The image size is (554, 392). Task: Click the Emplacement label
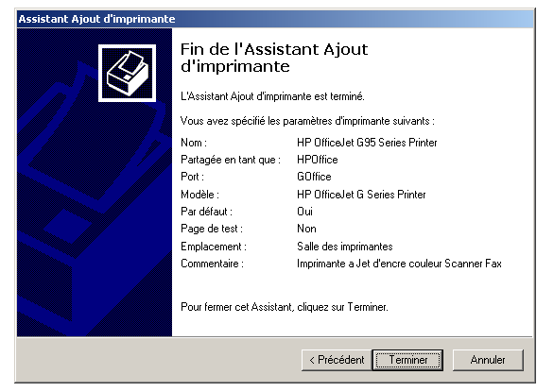[x=214, y=247]
